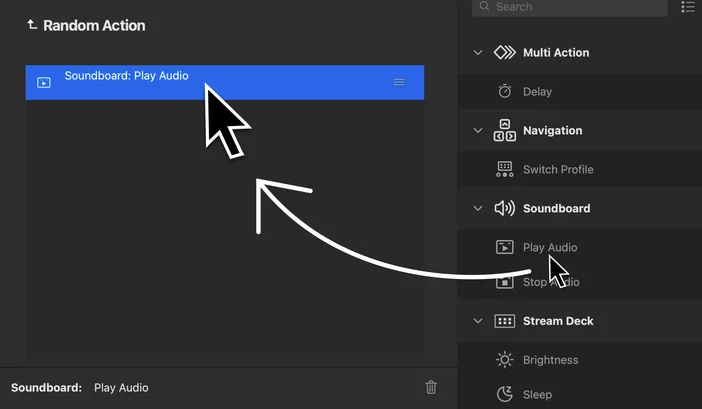Collapse the Multi Action category chevron
Viewport: 702px width, 409px height.
(x=478, y=53)
